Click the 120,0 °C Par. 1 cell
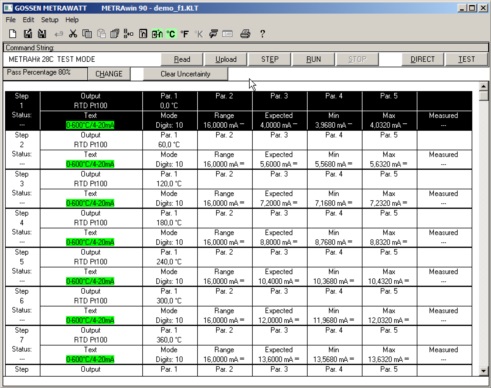 (x=170, y=179)
